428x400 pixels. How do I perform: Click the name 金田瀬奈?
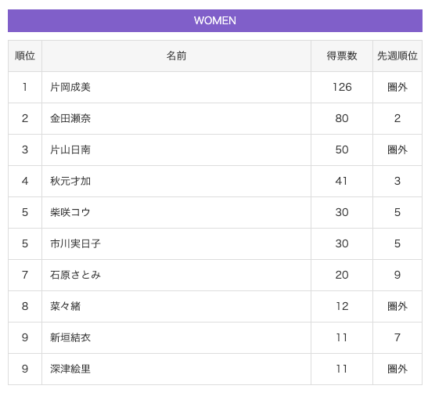click(70, 118)
